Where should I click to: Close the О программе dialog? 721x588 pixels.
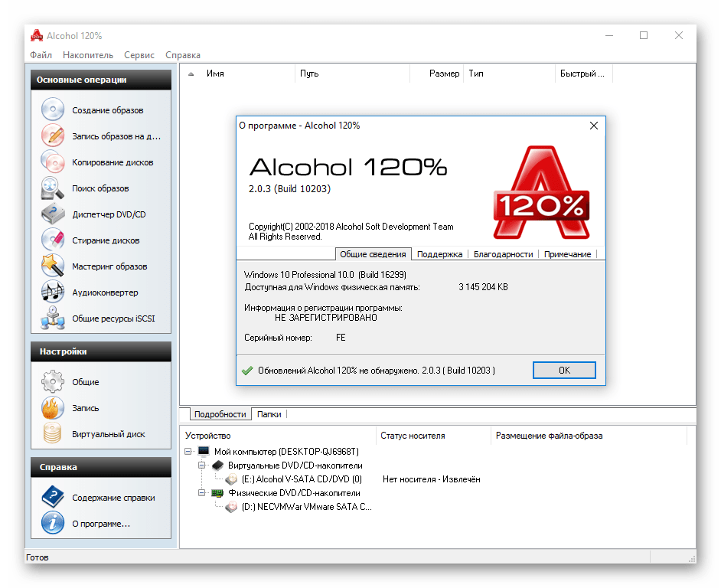tap(594, 126)
